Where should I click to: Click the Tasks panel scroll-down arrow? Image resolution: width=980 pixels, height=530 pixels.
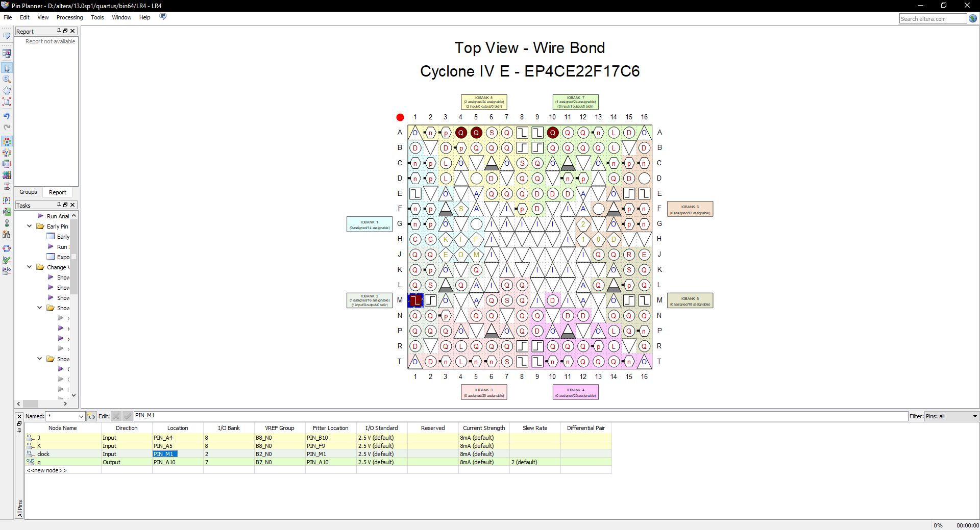[x=73, y=395]
